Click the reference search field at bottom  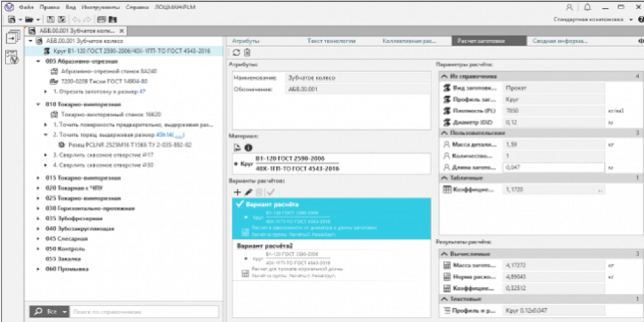pos(143,312)
